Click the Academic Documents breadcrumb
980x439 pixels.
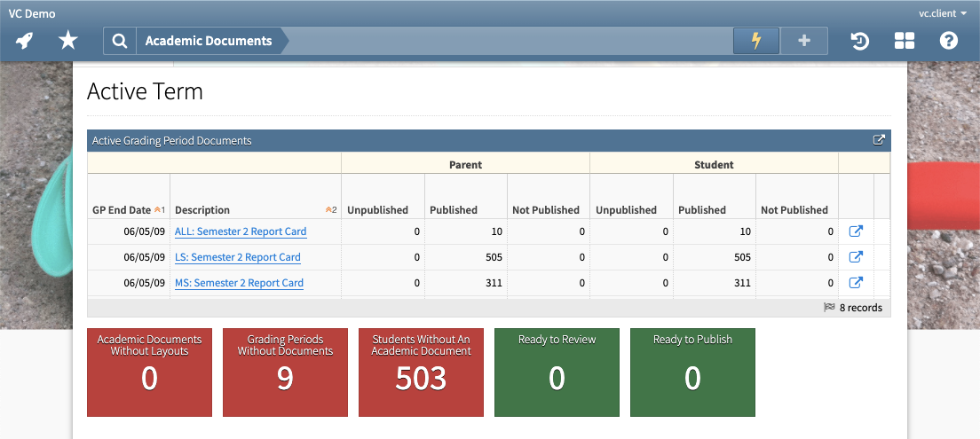pos(209,41)
